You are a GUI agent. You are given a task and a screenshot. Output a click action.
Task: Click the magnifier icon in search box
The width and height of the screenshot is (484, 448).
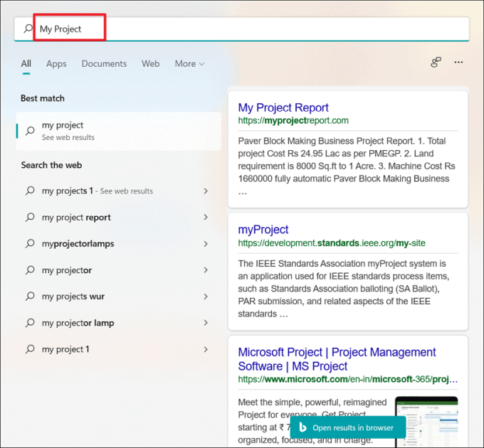(x=28, y=28)
